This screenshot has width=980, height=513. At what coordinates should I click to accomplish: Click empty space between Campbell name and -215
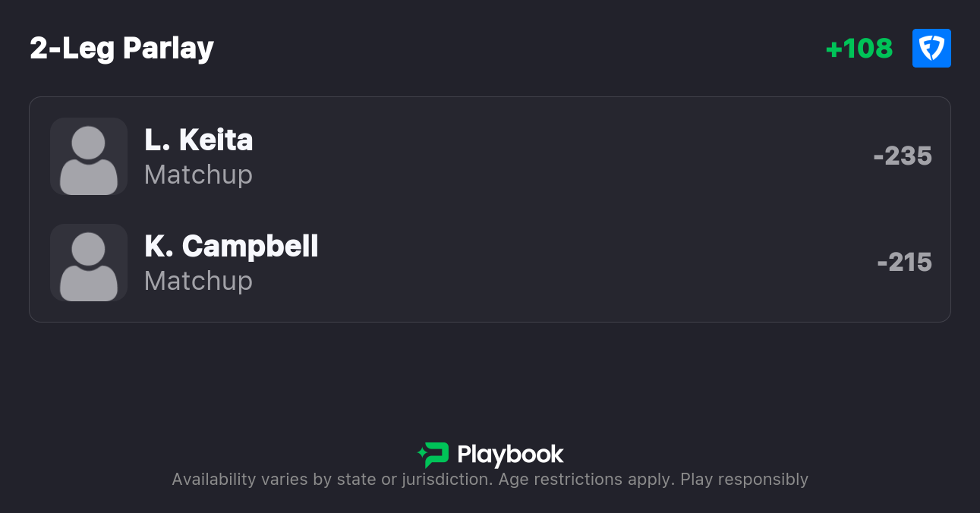point(592,263)
